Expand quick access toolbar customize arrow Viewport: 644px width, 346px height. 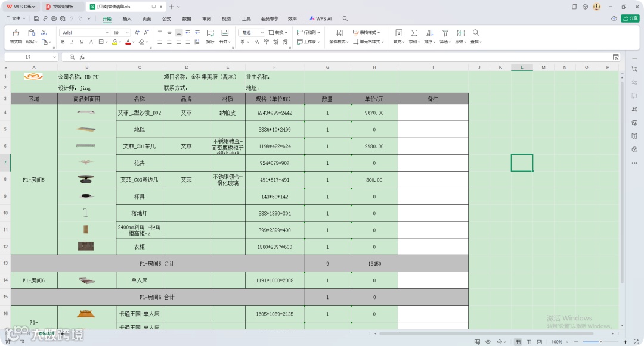89,18
